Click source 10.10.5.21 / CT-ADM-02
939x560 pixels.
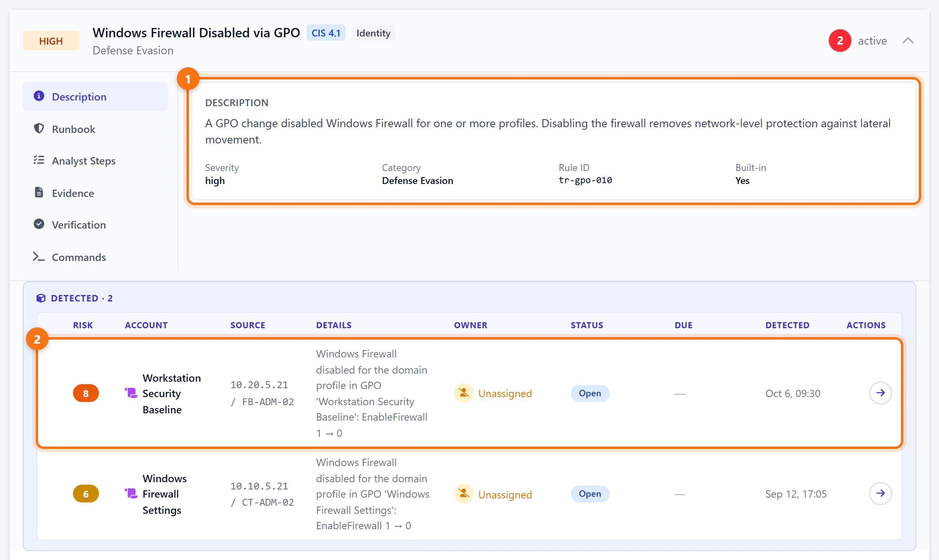coord(262,494)
